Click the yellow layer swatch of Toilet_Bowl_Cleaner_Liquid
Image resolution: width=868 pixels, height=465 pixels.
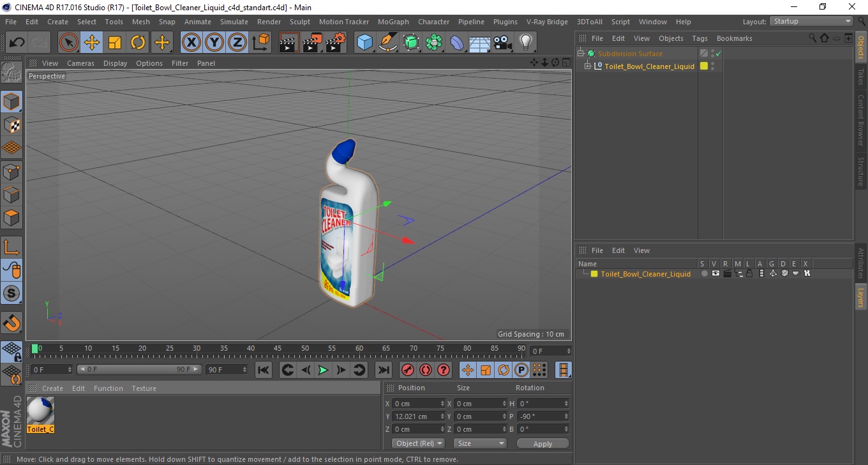[x=703, y=66]
